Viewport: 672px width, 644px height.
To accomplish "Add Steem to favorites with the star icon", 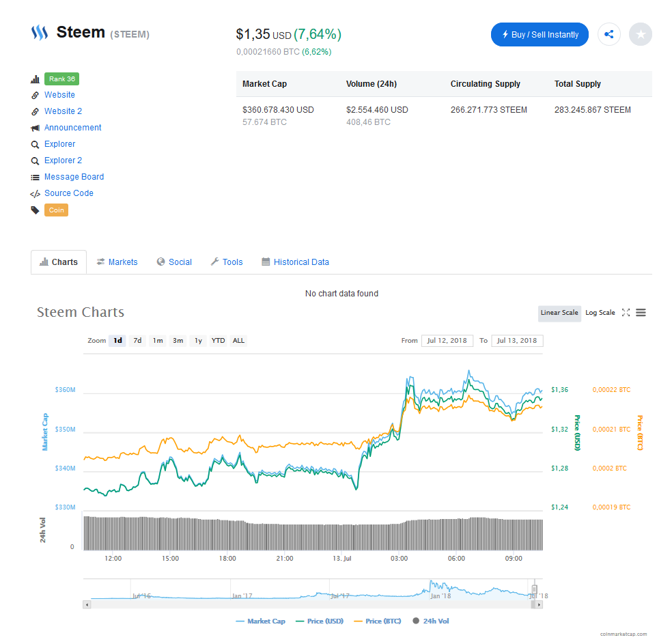I will tap(641, 34).
